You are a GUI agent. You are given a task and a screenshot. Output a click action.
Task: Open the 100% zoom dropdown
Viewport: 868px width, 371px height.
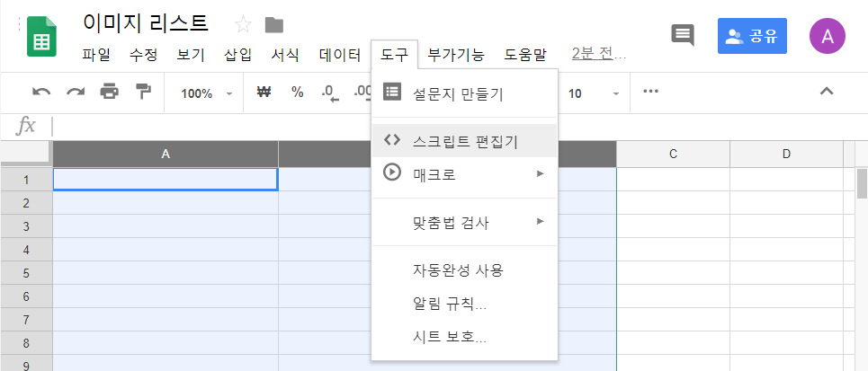[x=205, y=93]
